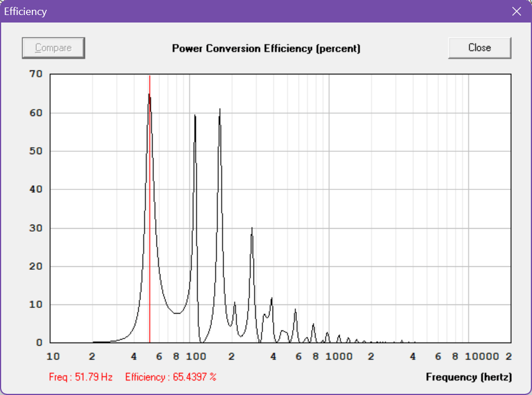This screenshot has height=395, width=532.
Task: Click the 'Power Conversion Efficiency (percent)' title
Action: 266,49
